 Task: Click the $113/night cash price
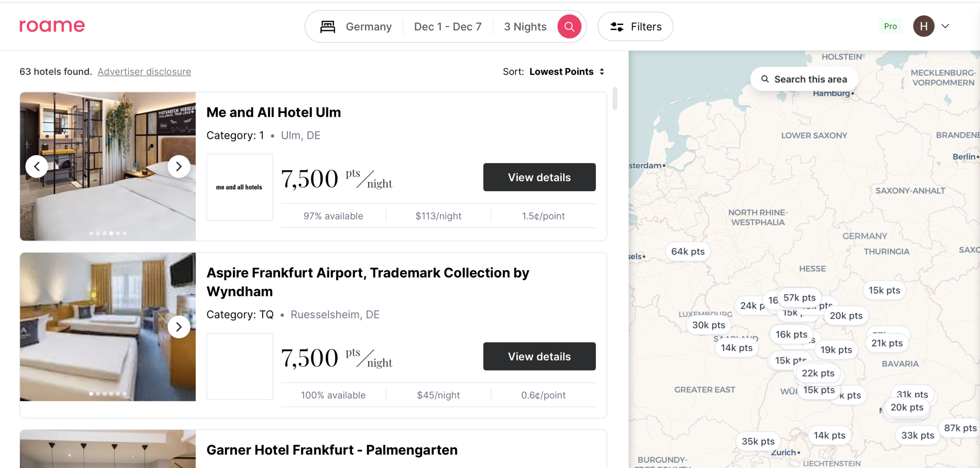click(x=438, y=216)
